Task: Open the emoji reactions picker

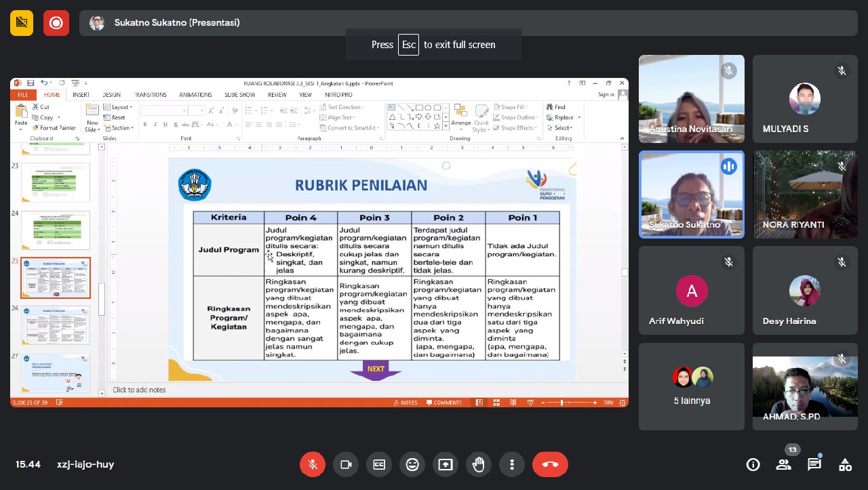Action: point(412,464)
